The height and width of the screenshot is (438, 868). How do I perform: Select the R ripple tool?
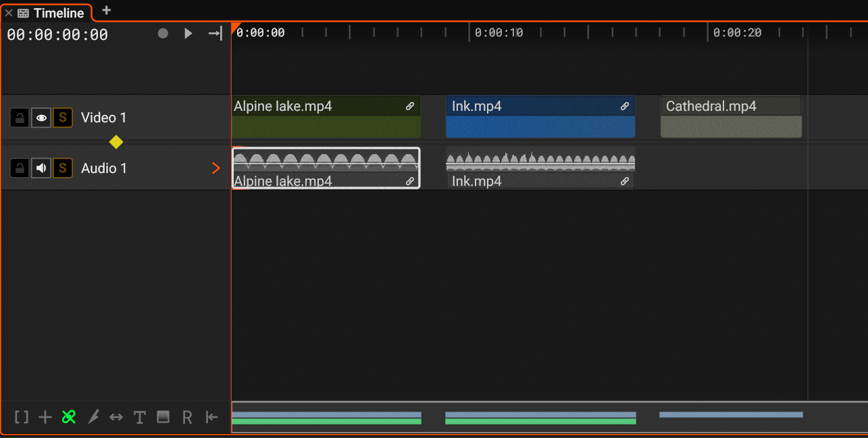pyautogui.click(x=187, y=418)
